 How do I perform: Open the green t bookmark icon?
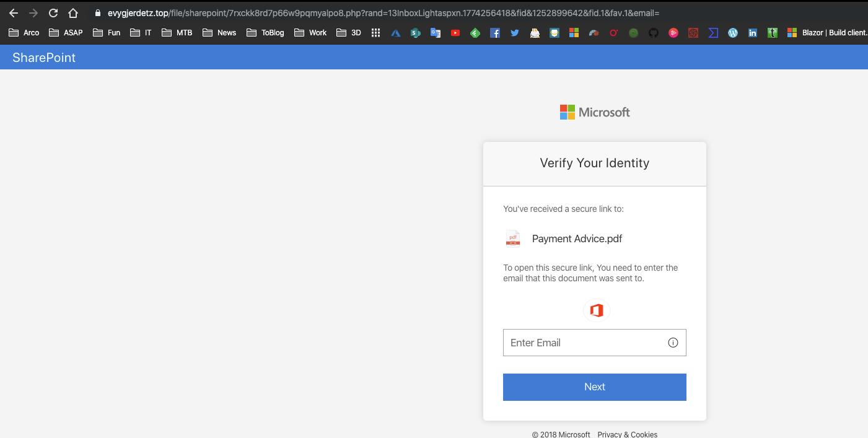click(773, 33)
